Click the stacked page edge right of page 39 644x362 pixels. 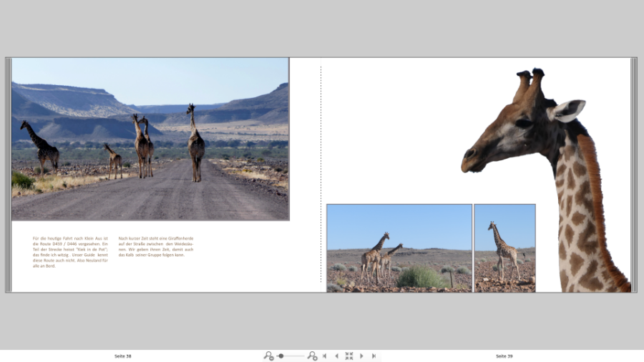pyautogui.click(x=634, y=175)
